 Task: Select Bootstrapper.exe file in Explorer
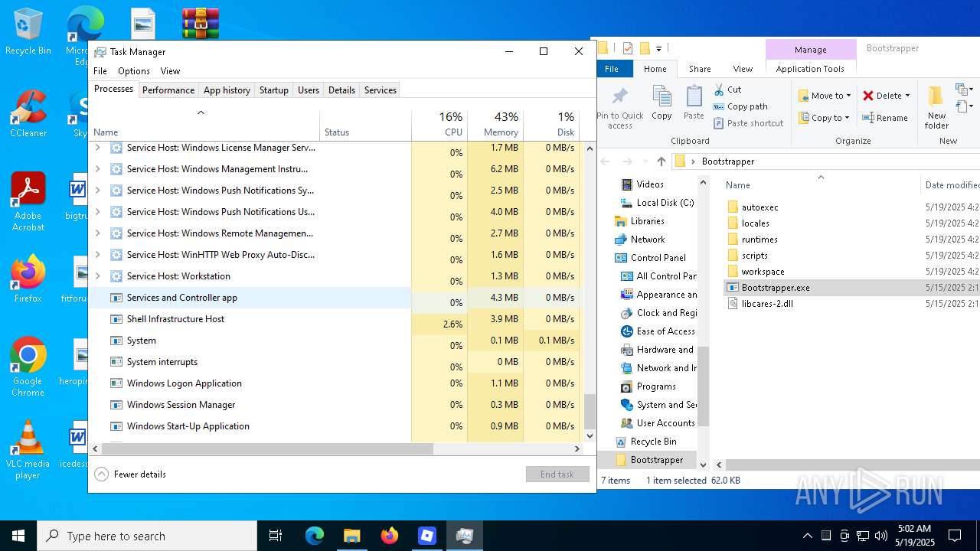point(776,288)
